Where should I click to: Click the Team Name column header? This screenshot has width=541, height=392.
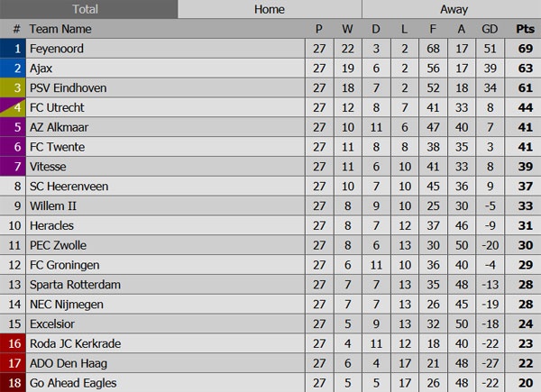60,29
